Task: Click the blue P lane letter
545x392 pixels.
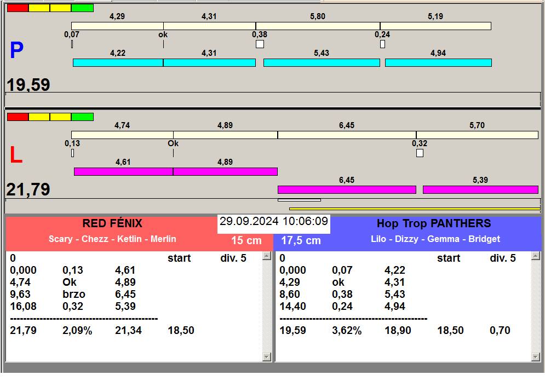Action: click(x=16, y=51)
